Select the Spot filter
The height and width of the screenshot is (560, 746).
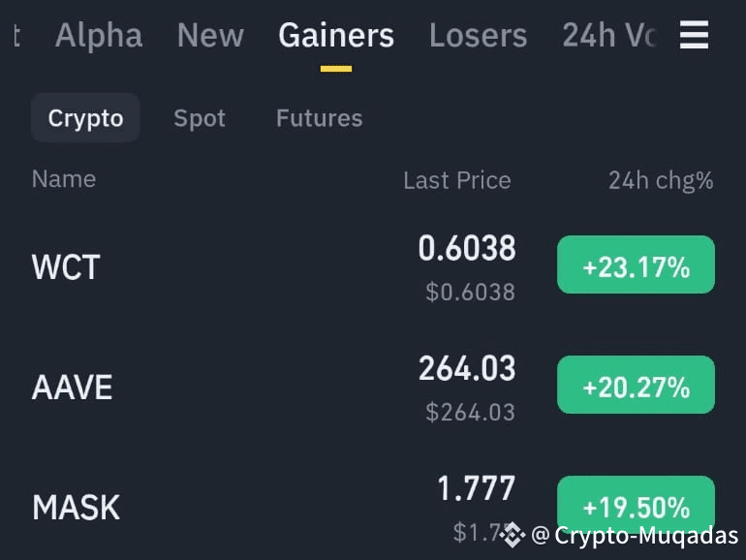click(x=200, y=118)
